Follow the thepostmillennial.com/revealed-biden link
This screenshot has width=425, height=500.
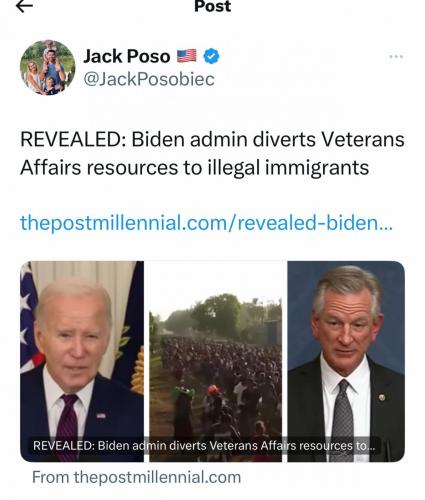[207, 223]
